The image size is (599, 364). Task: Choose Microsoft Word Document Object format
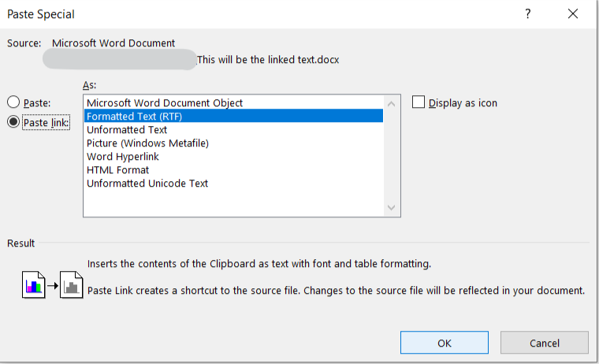pyautogui.click(x=165, y=102)
